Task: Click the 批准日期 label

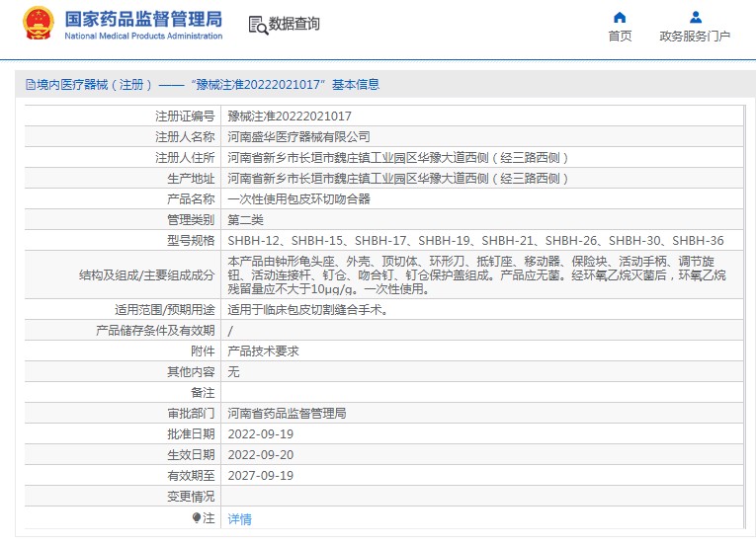Action: click(191, 434)
